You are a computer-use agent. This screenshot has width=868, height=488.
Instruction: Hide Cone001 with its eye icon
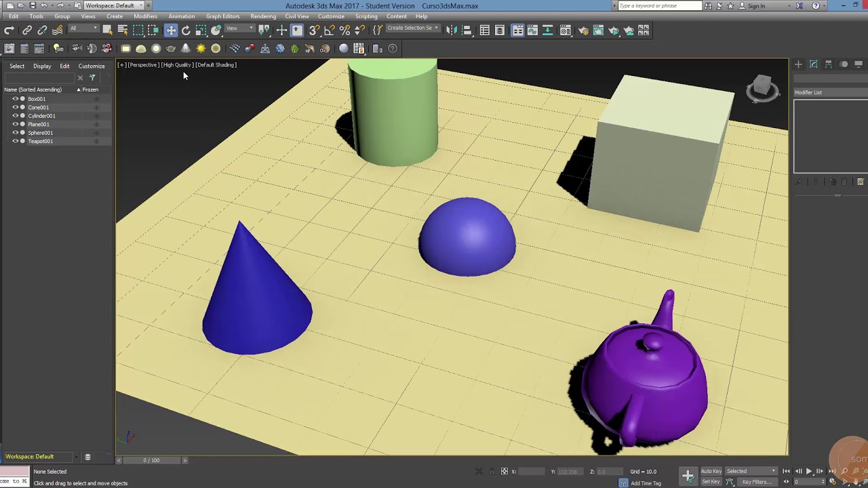(x=15, y=107)
